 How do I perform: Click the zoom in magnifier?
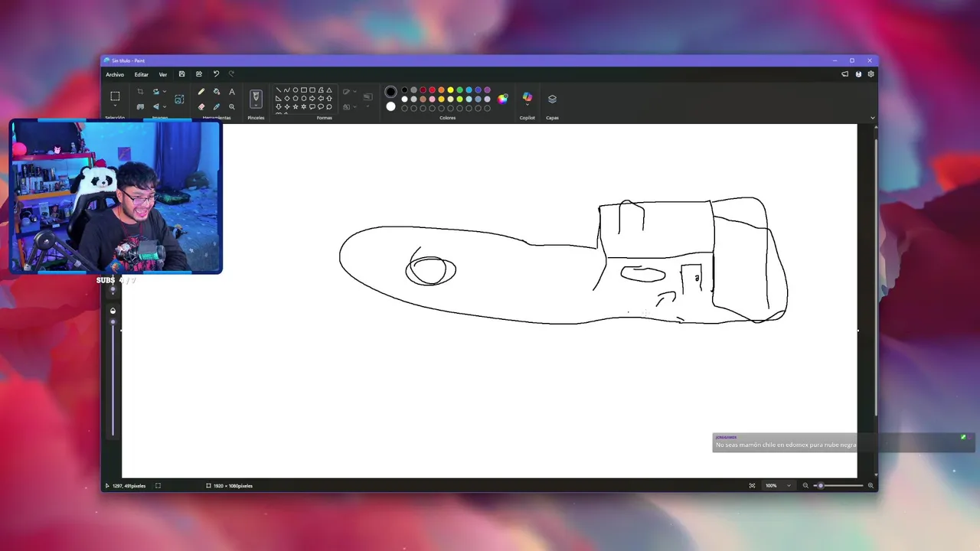point(871,485)
